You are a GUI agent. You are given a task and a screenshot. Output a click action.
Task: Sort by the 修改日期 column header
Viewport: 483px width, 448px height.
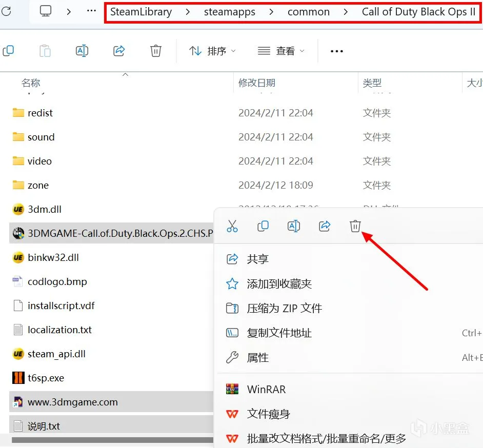point(257,83)
